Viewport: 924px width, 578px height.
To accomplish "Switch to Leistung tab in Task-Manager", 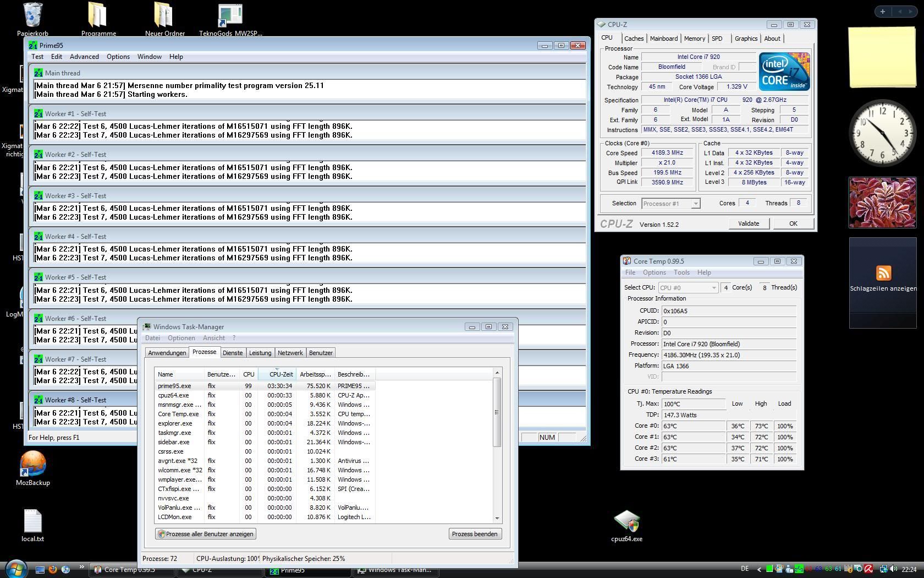I will (x=260, y=353).
